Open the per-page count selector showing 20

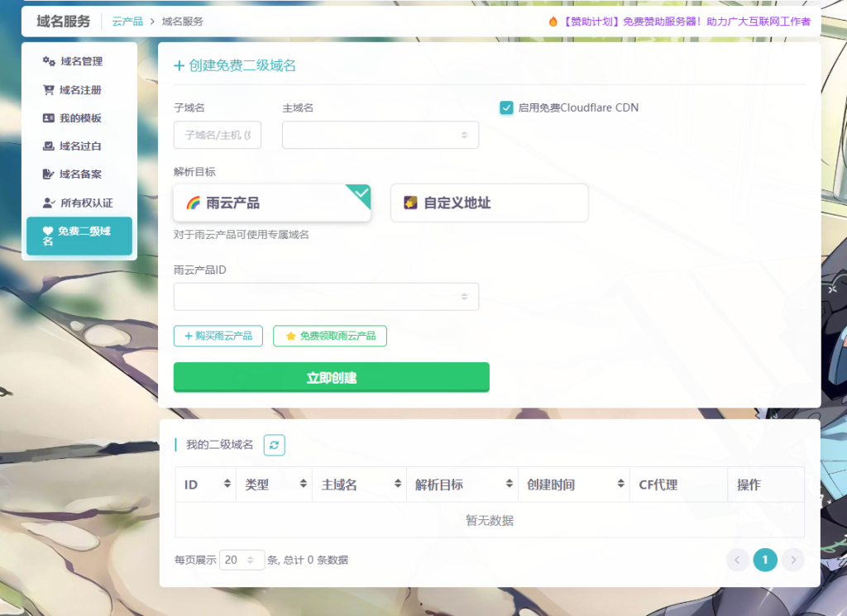(x=242, y=560)
